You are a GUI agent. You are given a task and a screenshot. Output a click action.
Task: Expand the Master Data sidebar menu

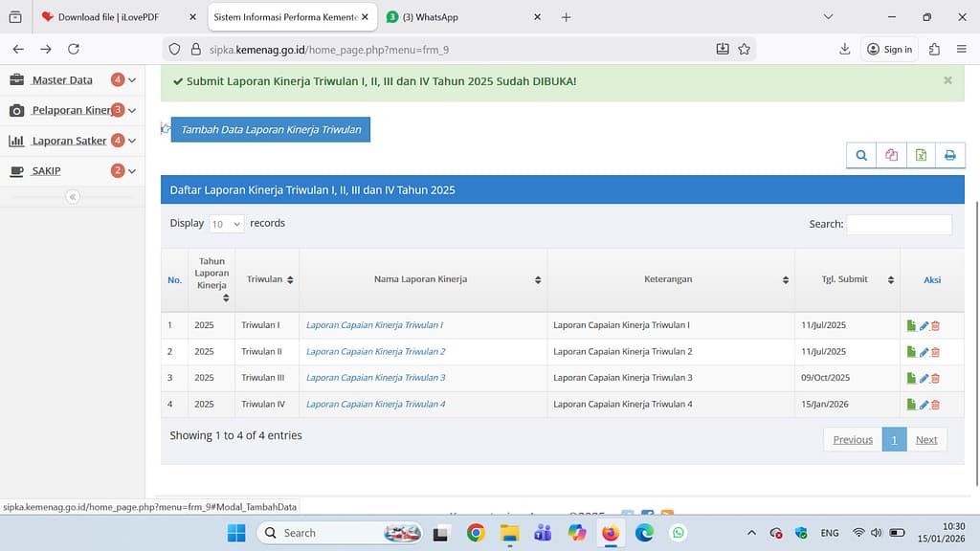pos(62,80)
